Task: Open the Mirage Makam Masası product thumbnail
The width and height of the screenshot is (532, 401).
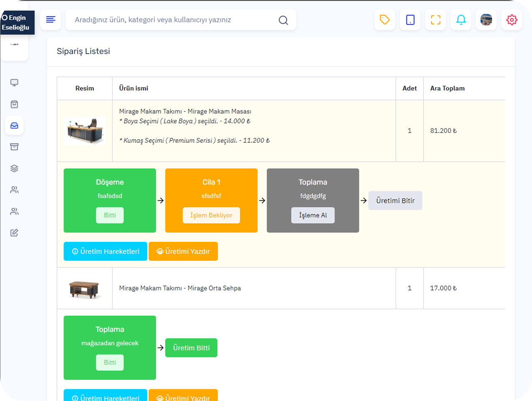Action: [85, 131]
